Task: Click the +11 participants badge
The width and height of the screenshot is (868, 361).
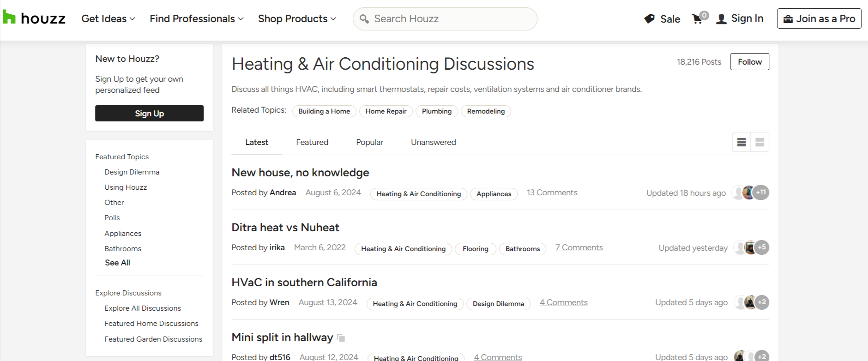Action: [761, 193]
